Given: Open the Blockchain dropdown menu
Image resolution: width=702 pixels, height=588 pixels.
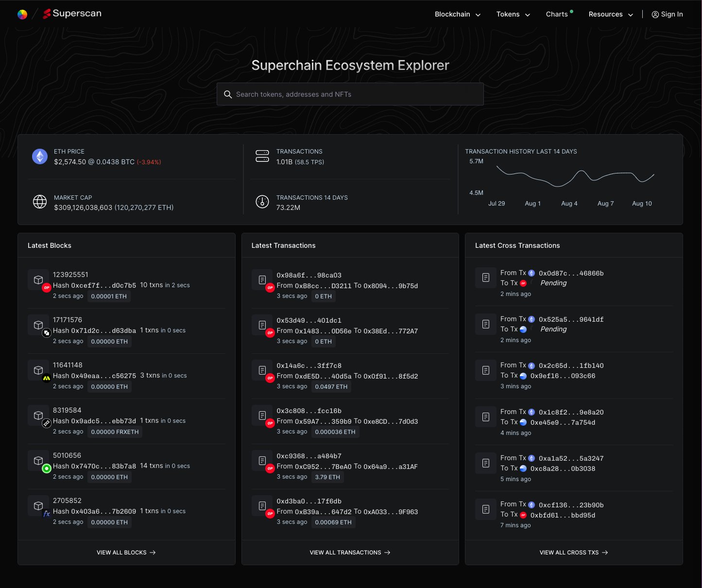Looking at the screenshot, I should click(x=457, y=14).
